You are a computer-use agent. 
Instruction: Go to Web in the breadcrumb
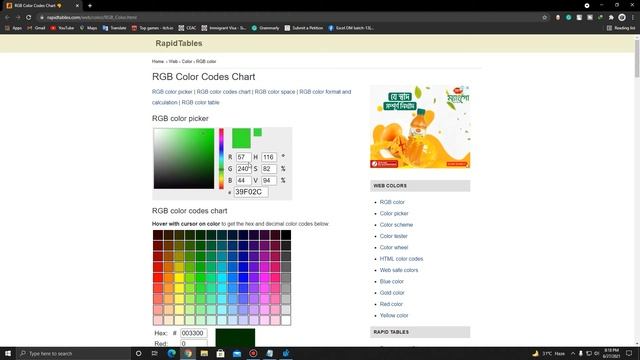click(173, 62)
